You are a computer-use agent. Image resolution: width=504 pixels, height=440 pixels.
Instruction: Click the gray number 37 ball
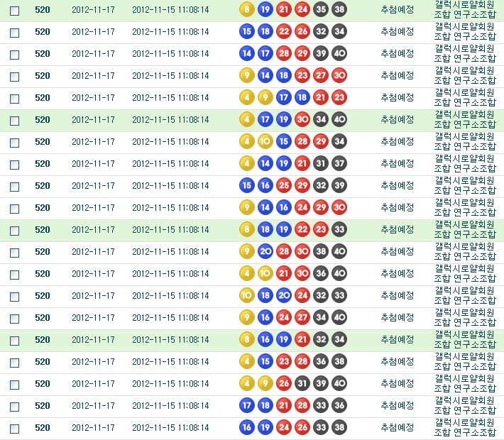pos(339,163)
